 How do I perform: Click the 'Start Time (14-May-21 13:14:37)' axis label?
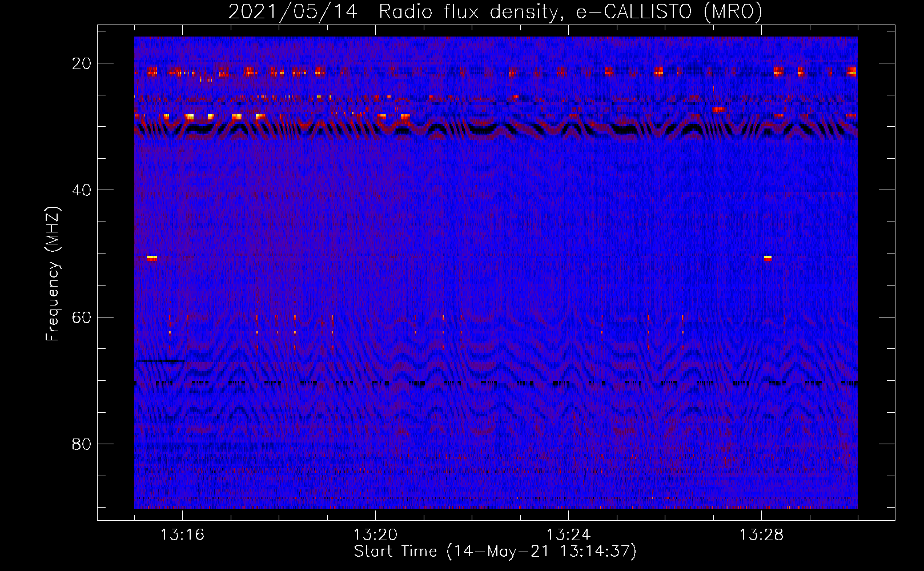click(495, 552)
